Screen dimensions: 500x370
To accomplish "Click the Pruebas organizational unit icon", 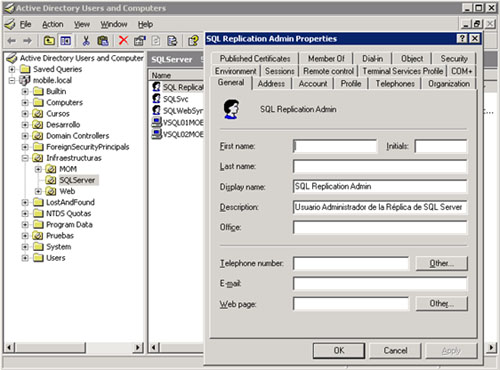I will tap(38, 236).
